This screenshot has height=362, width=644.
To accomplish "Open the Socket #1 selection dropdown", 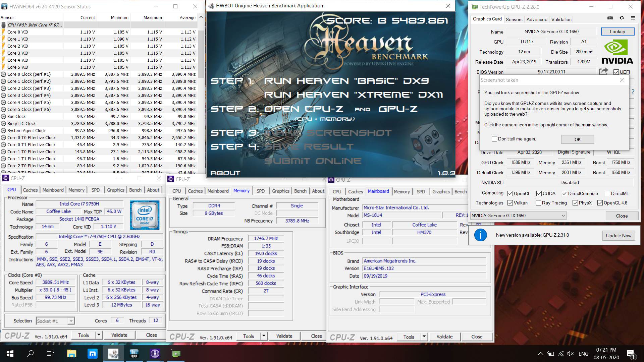I will (x=55, y=321).
